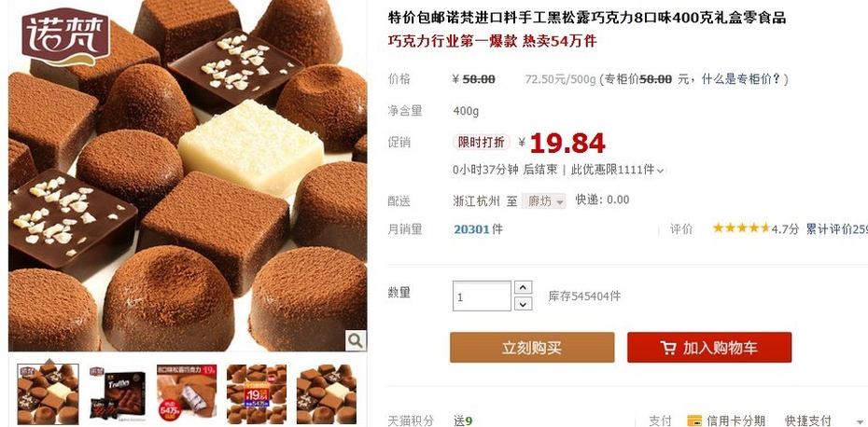The width and height of the screenshot is (868, 427).
Task: Select the Truffles black box thumbnail
Action: tap(118, 393)
